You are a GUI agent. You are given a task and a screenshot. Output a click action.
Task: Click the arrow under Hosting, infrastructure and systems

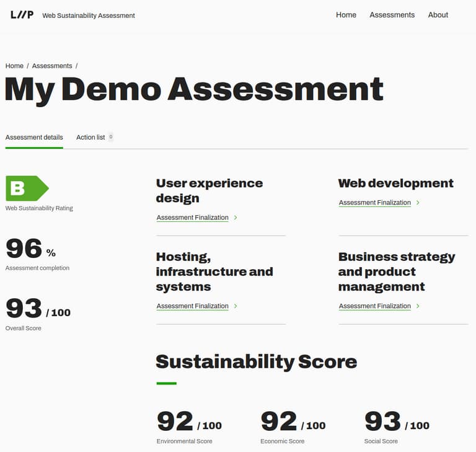pos(236,306)
